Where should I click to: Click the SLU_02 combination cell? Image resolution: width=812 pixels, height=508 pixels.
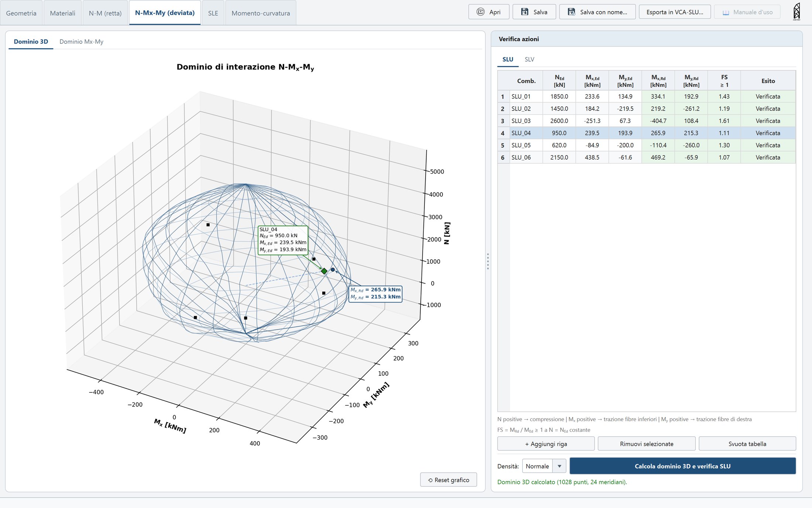pos(526,109)
